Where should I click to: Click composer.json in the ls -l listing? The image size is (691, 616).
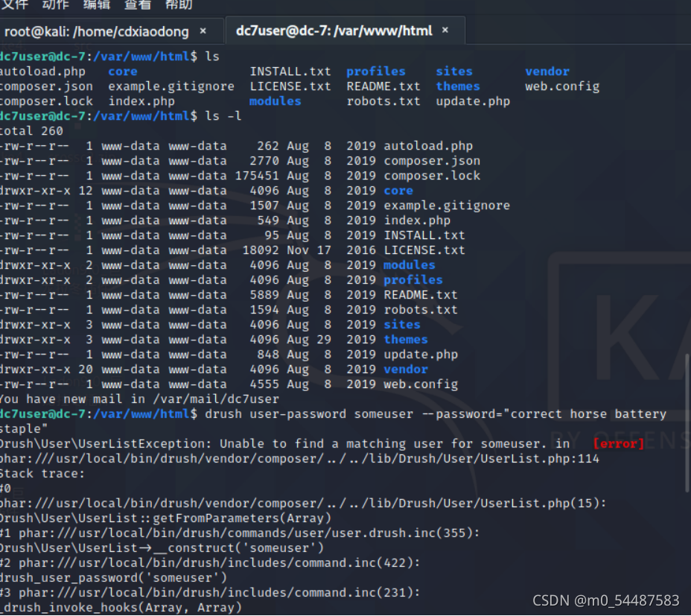[x=432, y=161]
